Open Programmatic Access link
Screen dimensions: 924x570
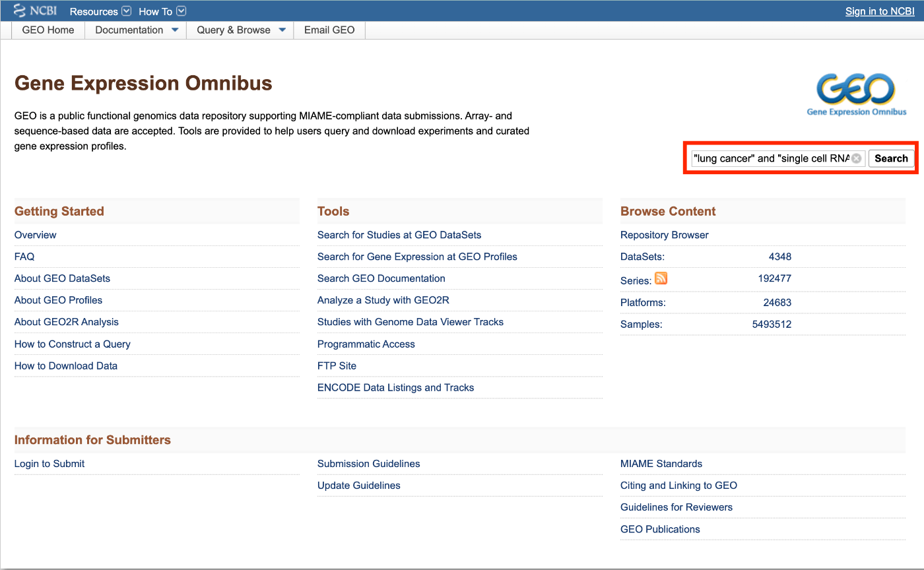click(x=366, y=344)
